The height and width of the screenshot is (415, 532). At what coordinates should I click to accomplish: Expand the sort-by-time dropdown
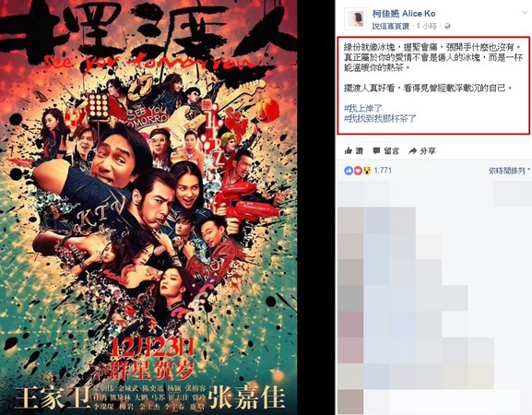pyautogui.click(x=509, y=171)
